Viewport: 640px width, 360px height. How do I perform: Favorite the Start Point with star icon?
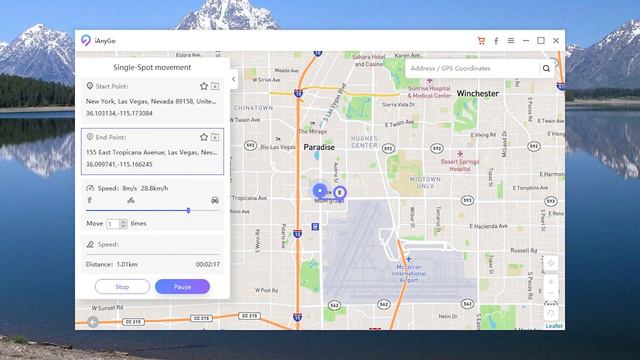click(204, 86)
